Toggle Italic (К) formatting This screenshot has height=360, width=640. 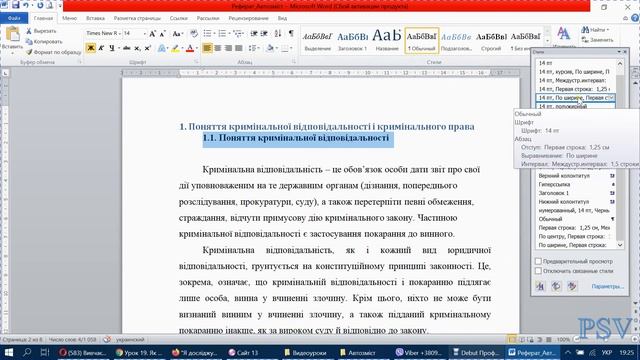[x=101, y=48]
